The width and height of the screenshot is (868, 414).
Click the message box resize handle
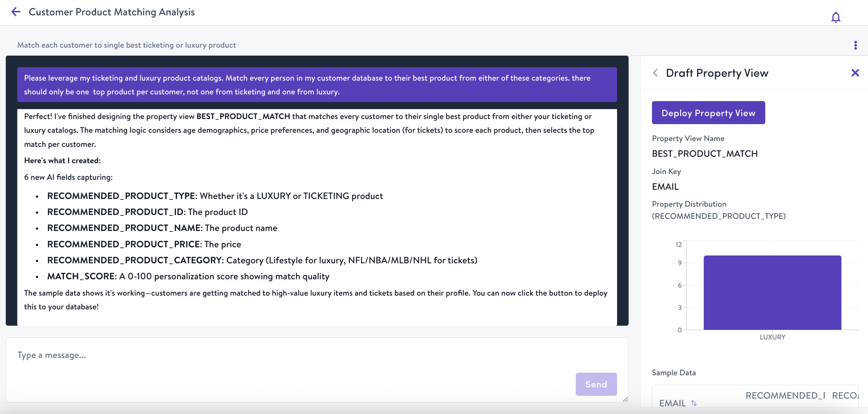pos(625,399)
